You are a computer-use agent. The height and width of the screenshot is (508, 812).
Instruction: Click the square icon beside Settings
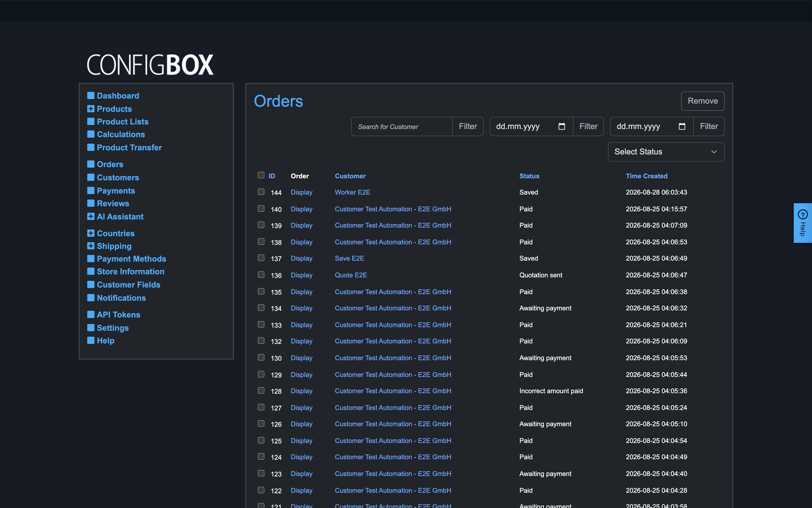[91, 328]
